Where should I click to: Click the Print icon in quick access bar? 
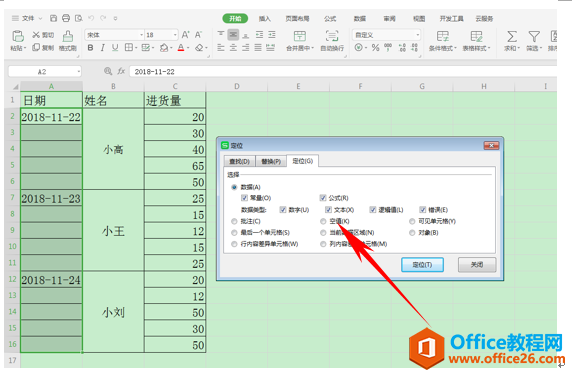point(66,18)
